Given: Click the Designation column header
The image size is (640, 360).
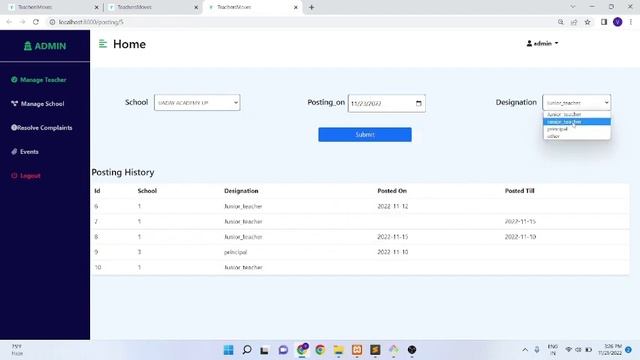Looking at the screenshot, I should point(241,191).
